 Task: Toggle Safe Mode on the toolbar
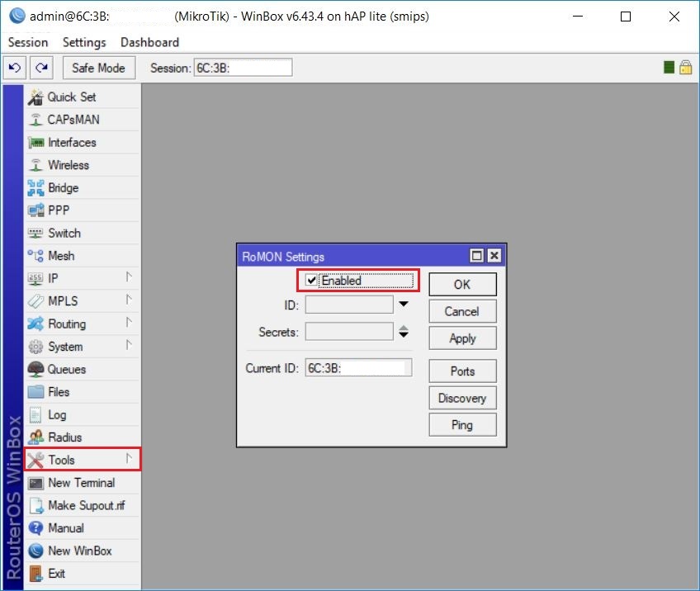pyautogui.click(x=99, y=68)
